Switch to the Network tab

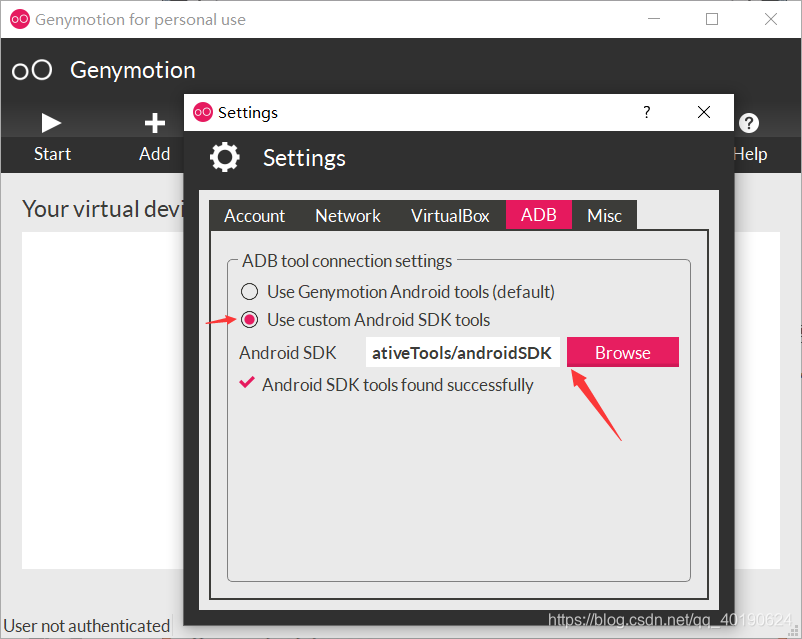coord(348,215)
